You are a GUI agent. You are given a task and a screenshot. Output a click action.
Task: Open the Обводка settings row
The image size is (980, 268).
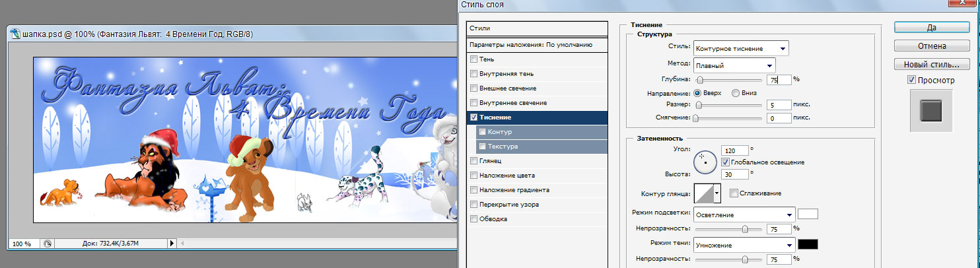537,218
